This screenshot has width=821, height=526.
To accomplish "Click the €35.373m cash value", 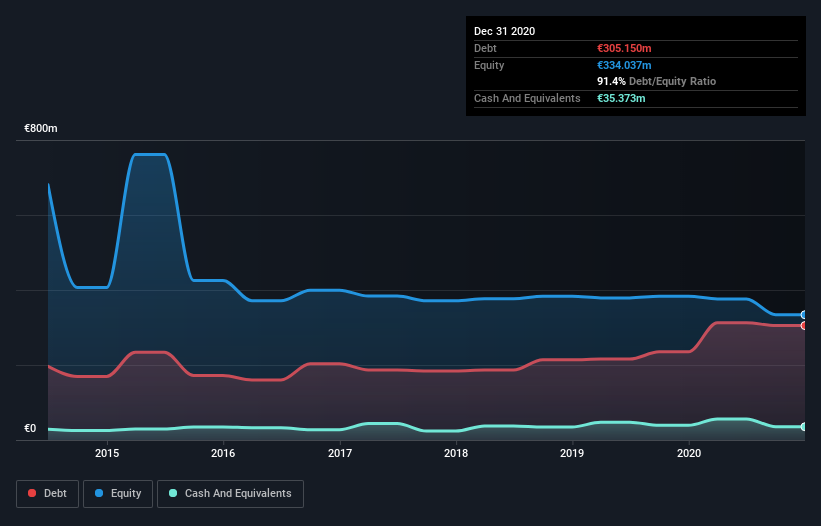I will point(621,98).
